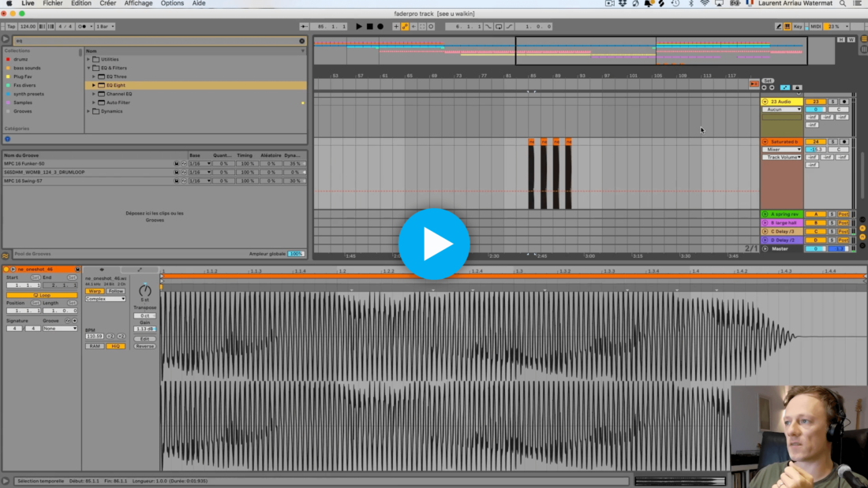
Task: Clear the browser search field
Action: pos(301,40)
